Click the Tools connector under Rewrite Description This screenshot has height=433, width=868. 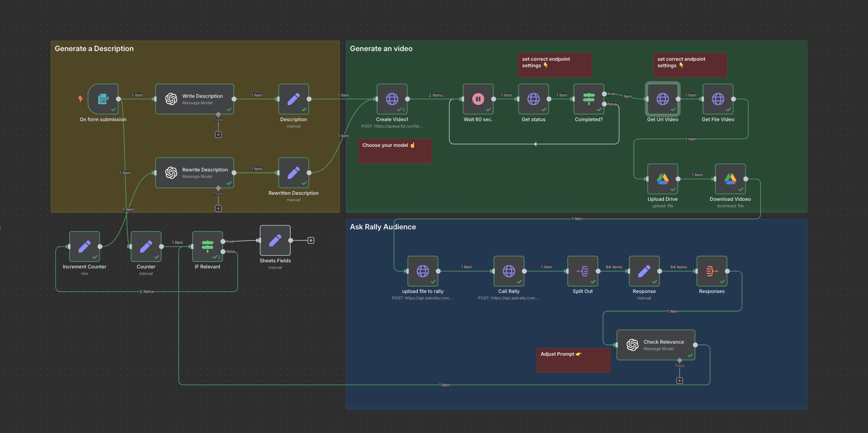click(x=218, y=188)
